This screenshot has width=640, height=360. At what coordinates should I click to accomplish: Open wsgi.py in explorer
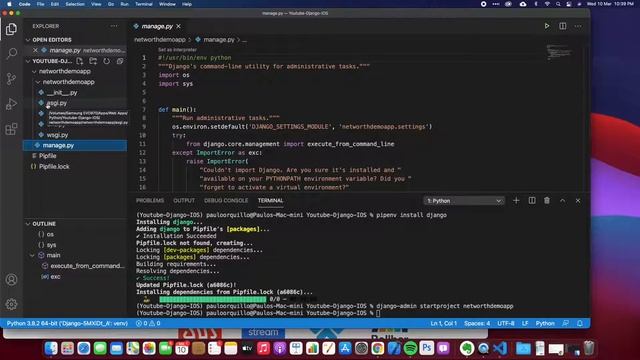pos(57,135)
